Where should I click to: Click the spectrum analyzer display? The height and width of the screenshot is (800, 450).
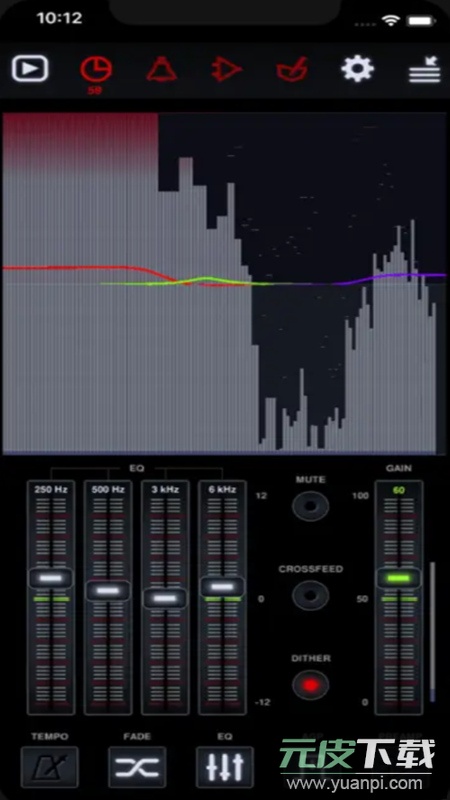224,283
